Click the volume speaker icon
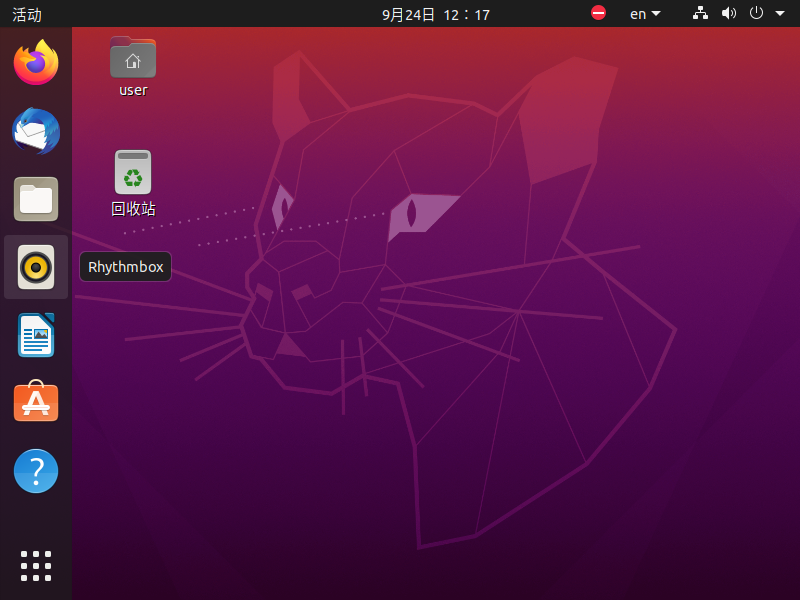The width and height of the screenshot is (800, 600). click(729, 13)
